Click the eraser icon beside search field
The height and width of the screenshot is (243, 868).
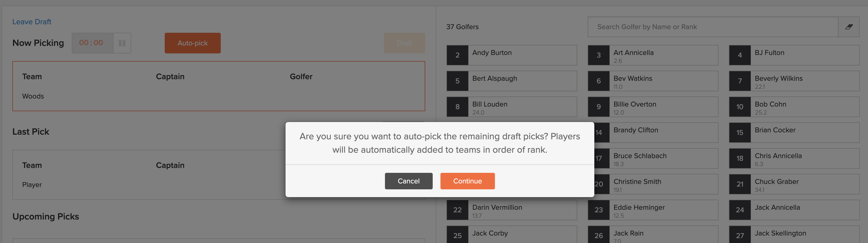coord(848,27)
